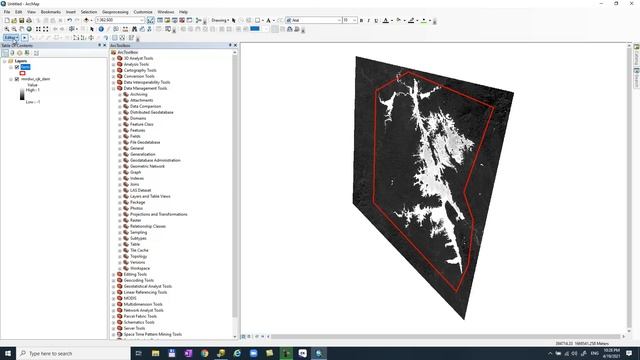Viewport: 640px width, 360px height.
Task: Switch to List By Selection view
Action: 27,53
